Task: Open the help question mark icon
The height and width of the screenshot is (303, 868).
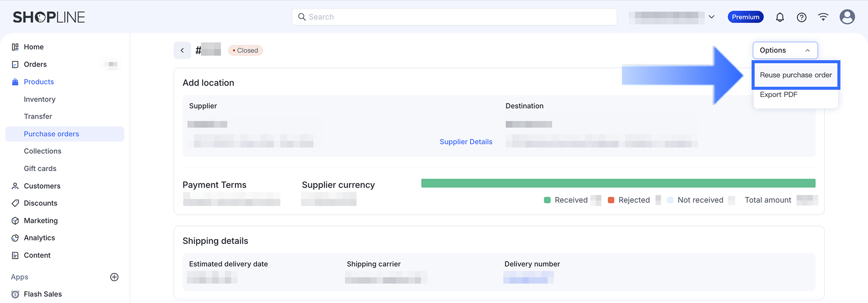Action: coord(802,17)
